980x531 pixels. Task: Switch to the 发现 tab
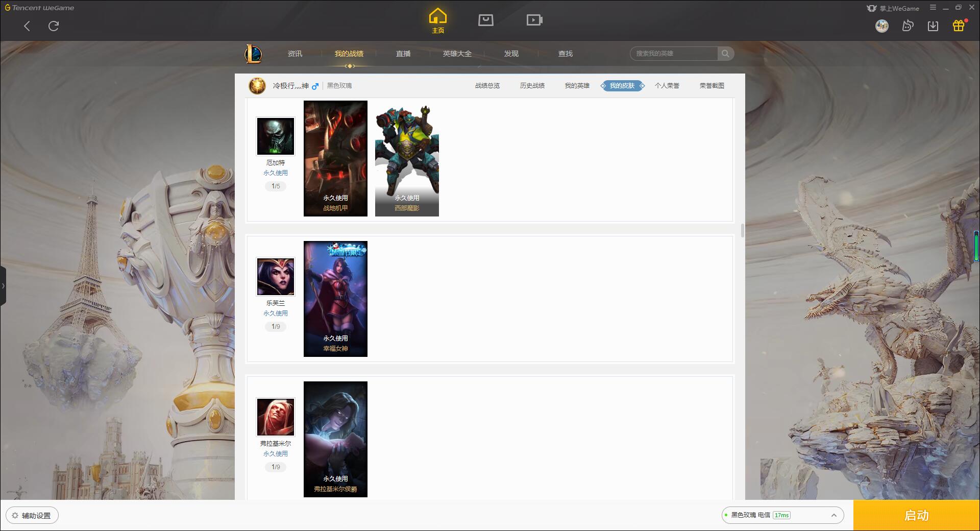(x=511, y=54)
